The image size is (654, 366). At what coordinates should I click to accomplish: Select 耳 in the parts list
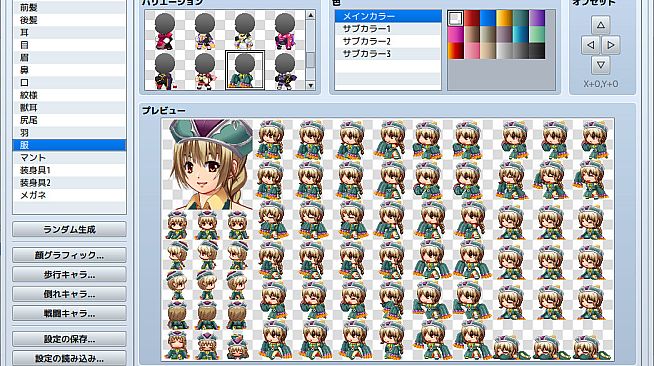pyautogui.click(x=69, y=33)
